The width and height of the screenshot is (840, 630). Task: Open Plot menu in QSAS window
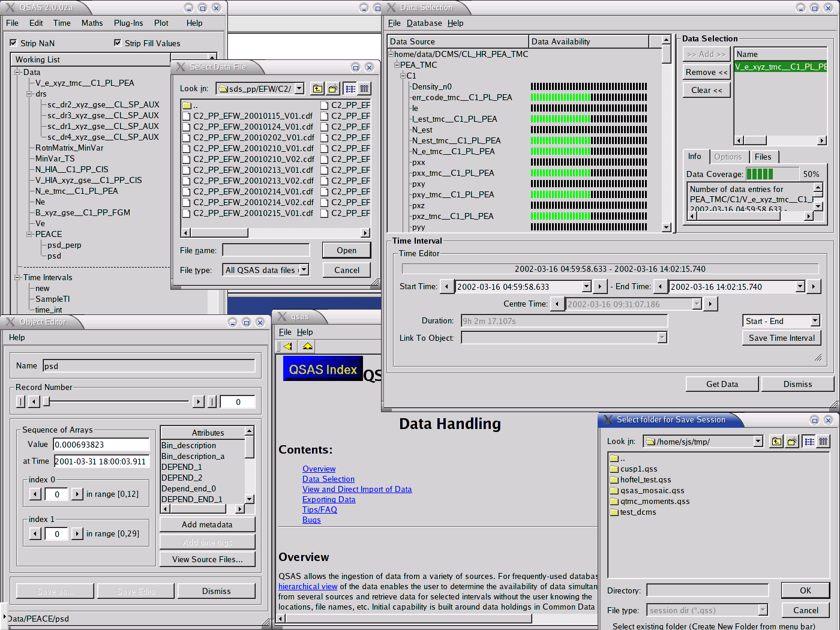click(161, 23)
